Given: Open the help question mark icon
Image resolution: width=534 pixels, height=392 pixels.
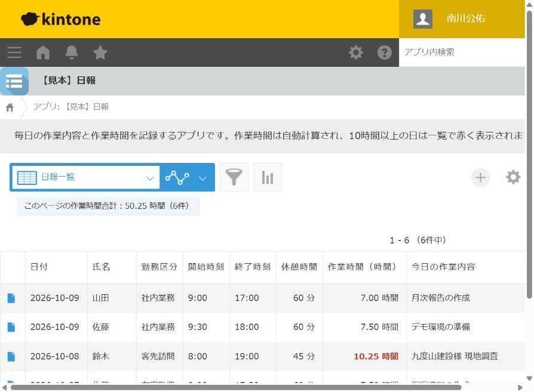Looking at the screenshot, I should [x=385, y=53].
